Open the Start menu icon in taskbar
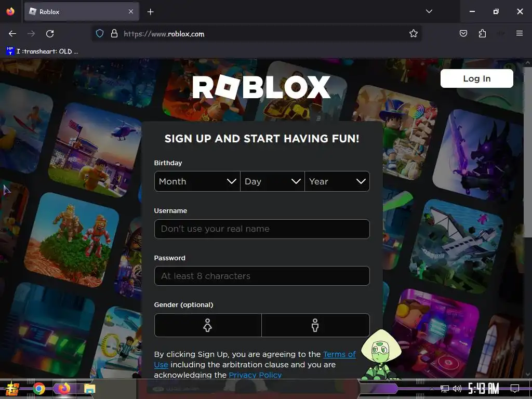This screenshot has width=532, height=399. (x=12, y=389)
